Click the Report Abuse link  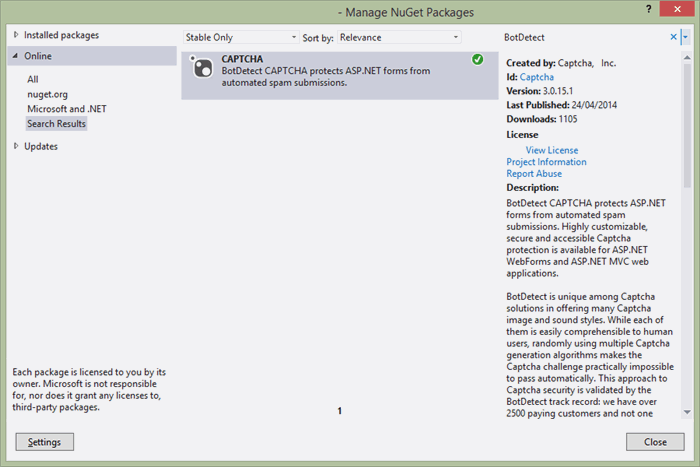534,174
